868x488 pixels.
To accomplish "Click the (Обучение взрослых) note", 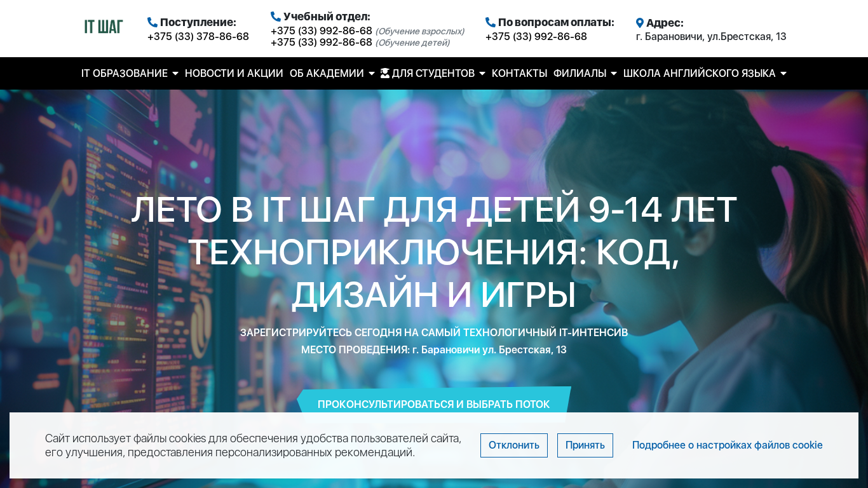I will tap(420, 31).
